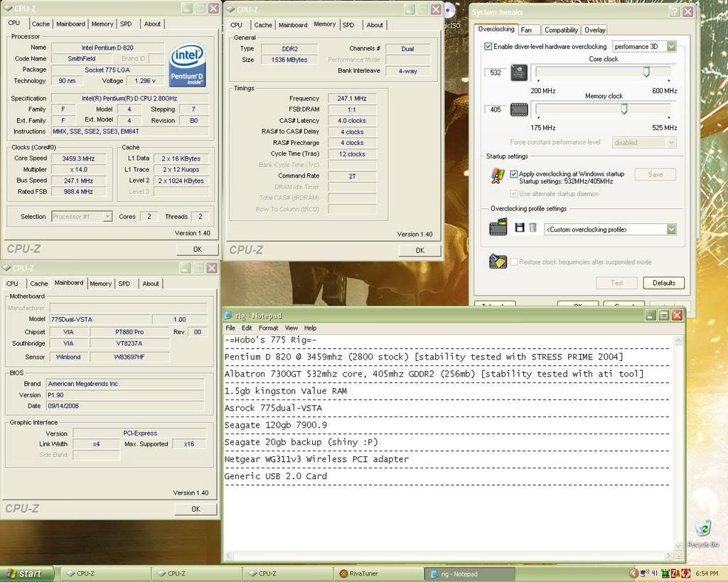Open the SPD tab in the CPU-Z Memory window

[x=348, y=25]
